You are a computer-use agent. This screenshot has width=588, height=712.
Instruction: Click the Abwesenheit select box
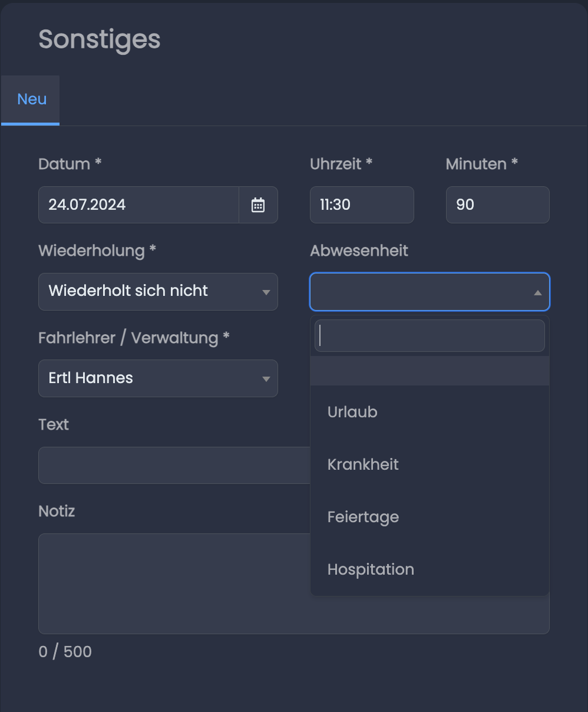(x=430, y=292)
